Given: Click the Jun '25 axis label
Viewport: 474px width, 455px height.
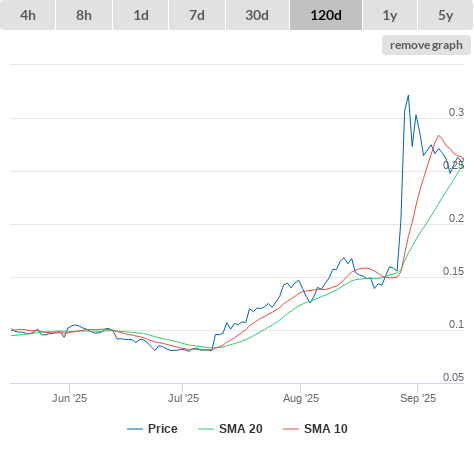Looking at the screenshot, I should pos(69,398).
